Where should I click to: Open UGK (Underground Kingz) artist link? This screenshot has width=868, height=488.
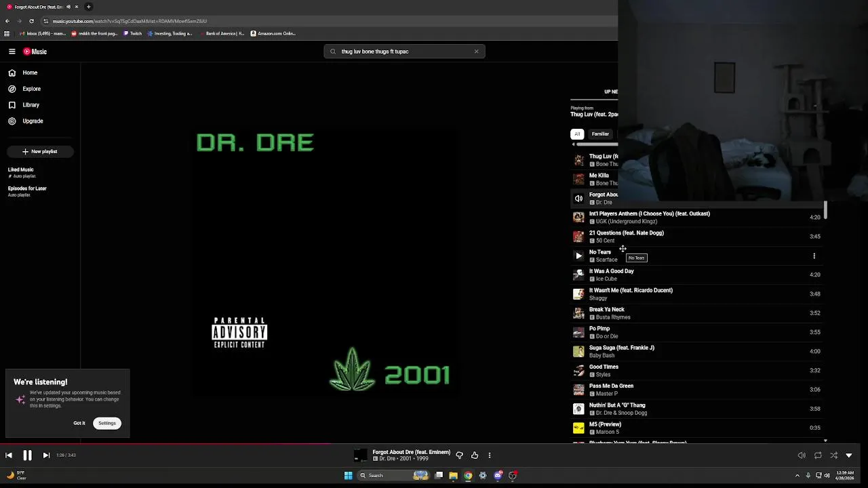(626, 222)
